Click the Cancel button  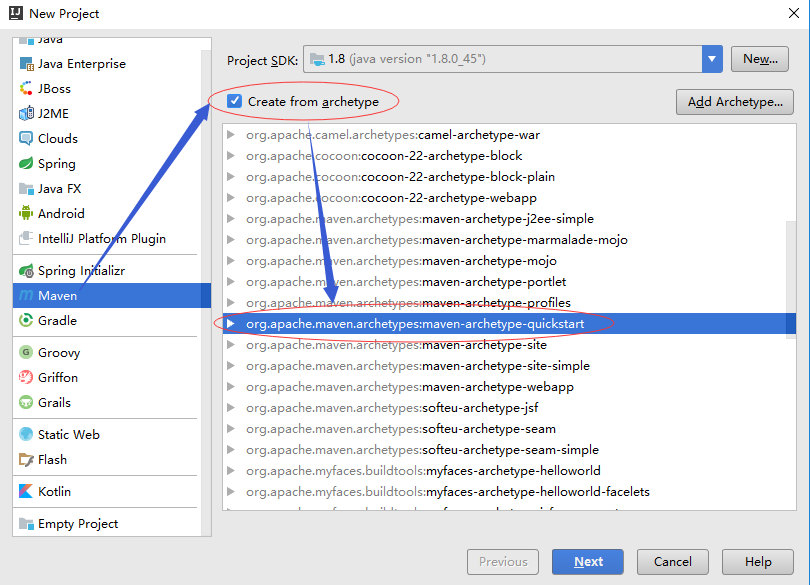(673, 562)
